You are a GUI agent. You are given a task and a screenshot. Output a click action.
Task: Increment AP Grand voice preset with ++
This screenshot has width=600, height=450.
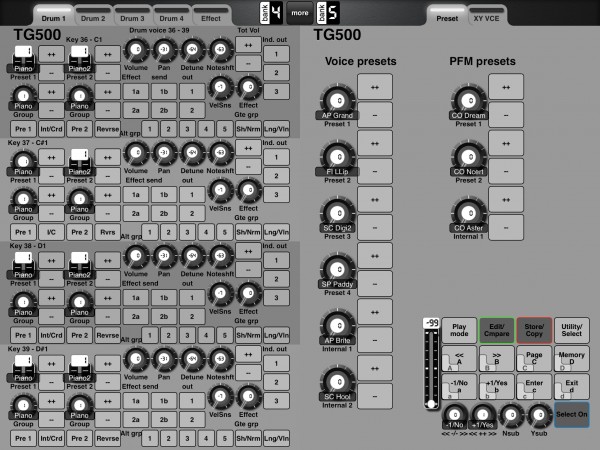(375, 87)
